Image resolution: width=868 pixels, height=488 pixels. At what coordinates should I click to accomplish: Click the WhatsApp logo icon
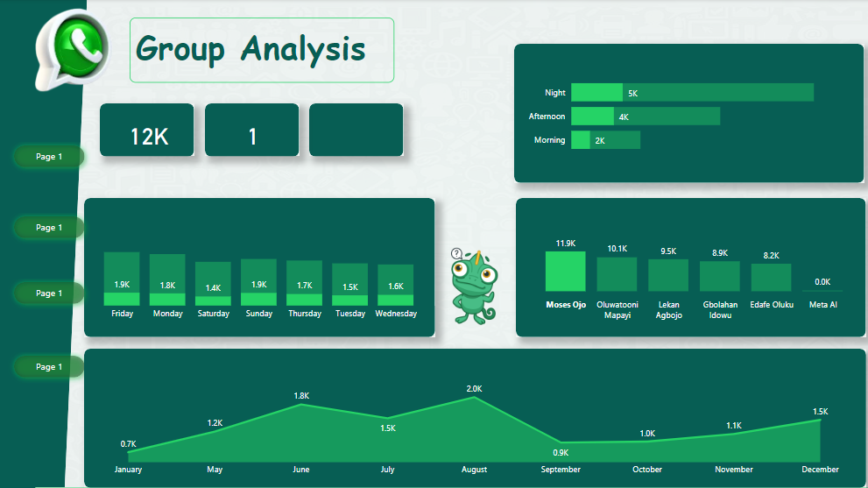[73, 48]
